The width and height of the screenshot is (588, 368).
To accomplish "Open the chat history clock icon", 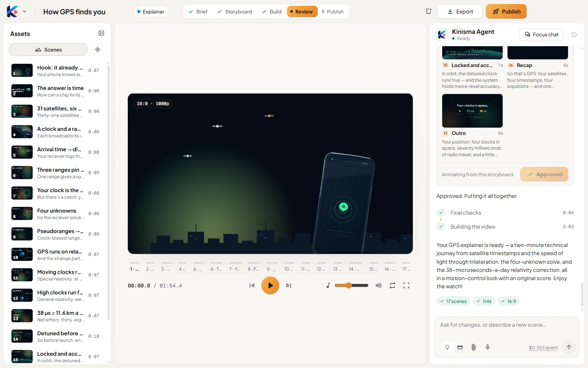I will point(574,35).
